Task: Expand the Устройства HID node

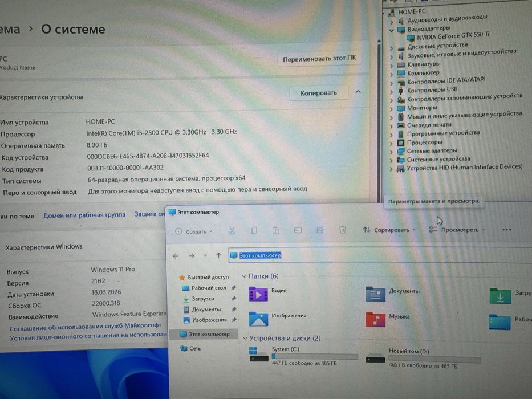Action: pos(392,169)
